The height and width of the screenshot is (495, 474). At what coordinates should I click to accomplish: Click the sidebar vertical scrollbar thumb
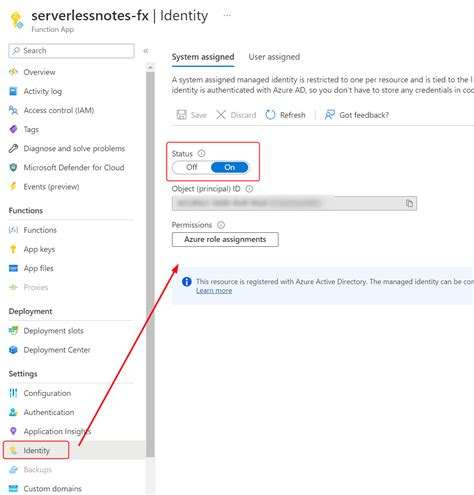150,265
